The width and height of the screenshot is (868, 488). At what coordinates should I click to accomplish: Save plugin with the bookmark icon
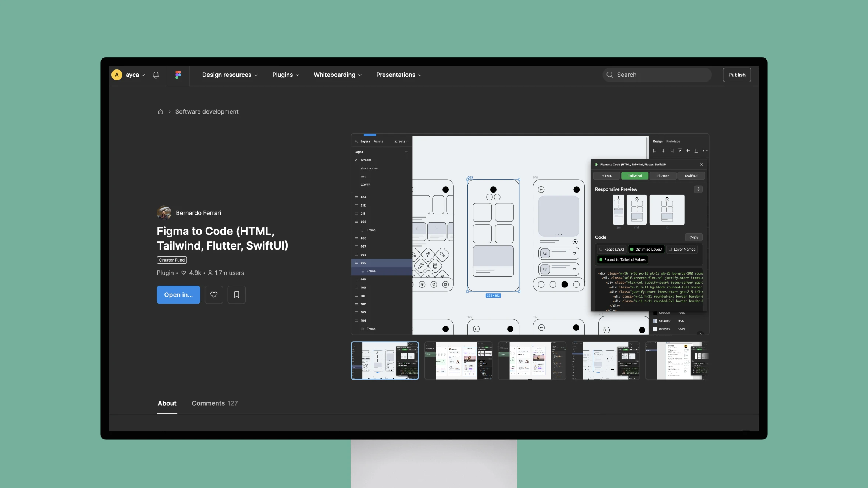tap(236, 295)
